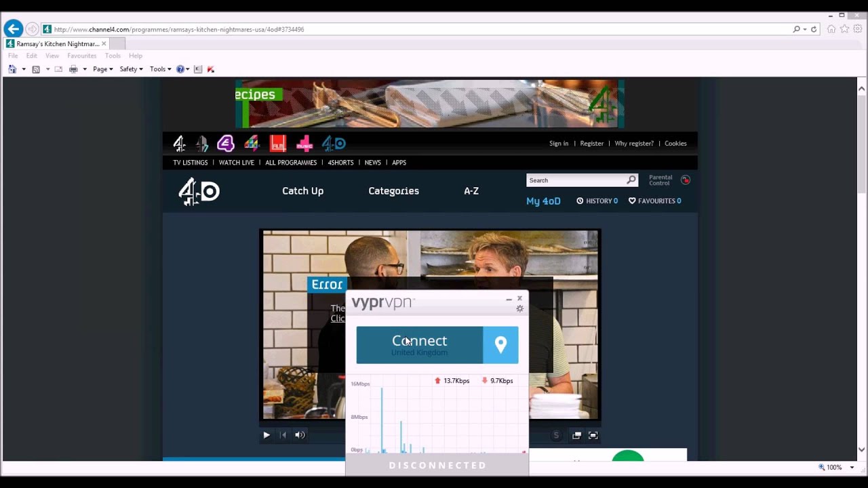868x488 pixels.
Task: Open TV LISTINGS
Action: (x=191, y=163)
